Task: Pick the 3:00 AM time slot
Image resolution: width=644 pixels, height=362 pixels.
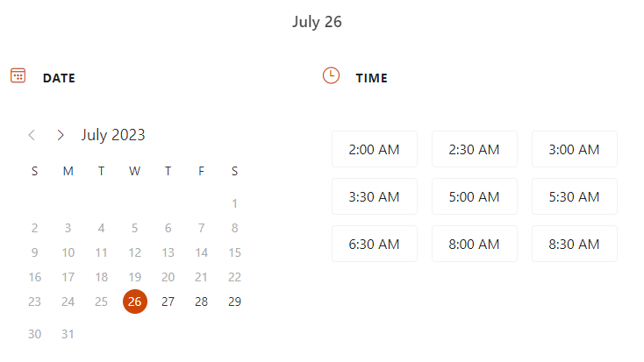Action: coord(575,149)
